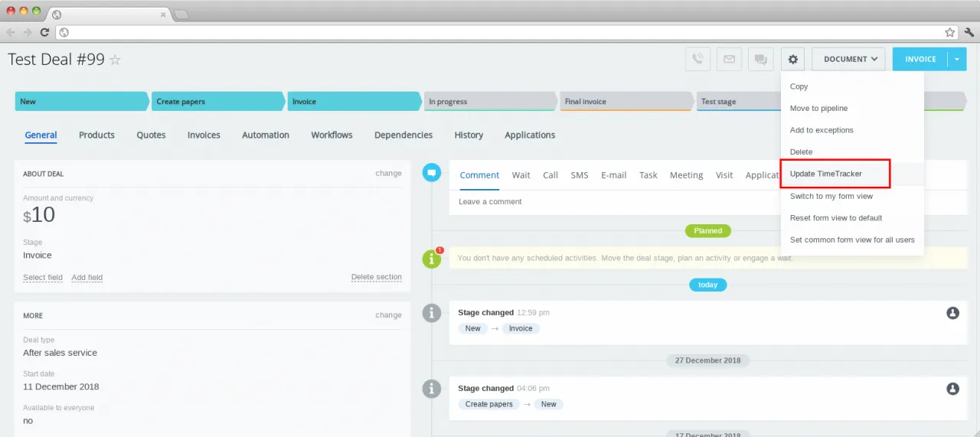Reload the page in browser toolbar
Viewport: 980px width, 437px height.
[x=44, y=32]
